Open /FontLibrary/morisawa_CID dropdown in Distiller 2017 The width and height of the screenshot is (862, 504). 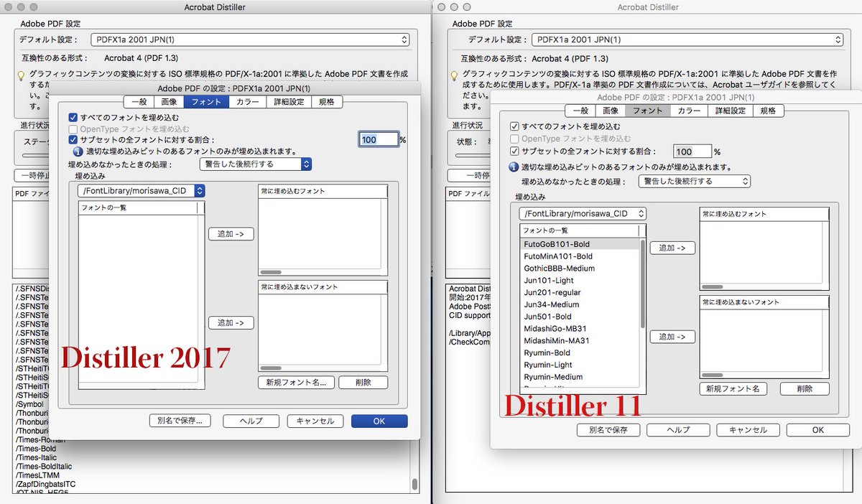pos(142,191)
